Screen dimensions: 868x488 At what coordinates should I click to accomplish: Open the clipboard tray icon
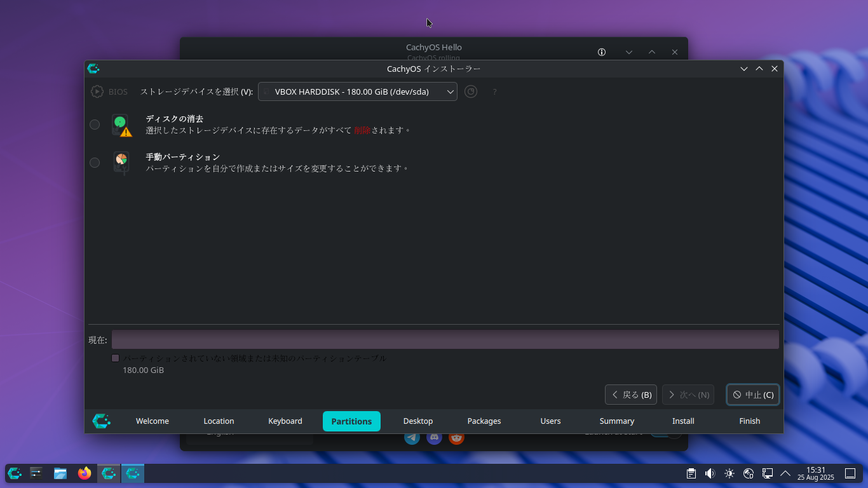(x=691, y=473)
